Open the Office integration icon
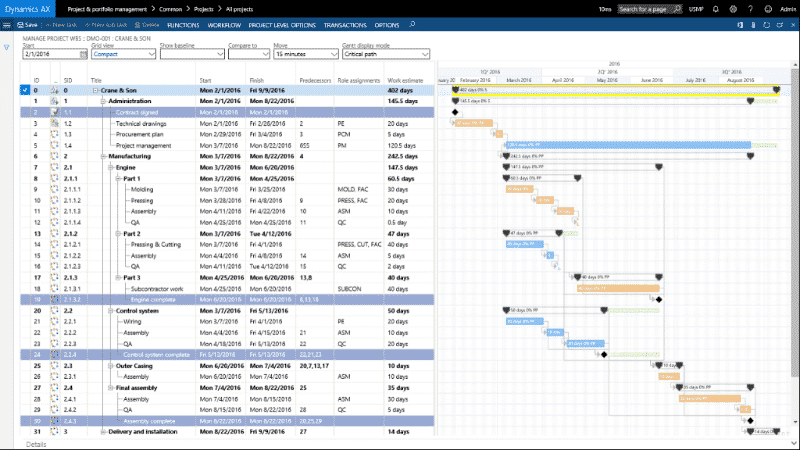This screenshot has width=800, height=450. [x=740, y=24]
